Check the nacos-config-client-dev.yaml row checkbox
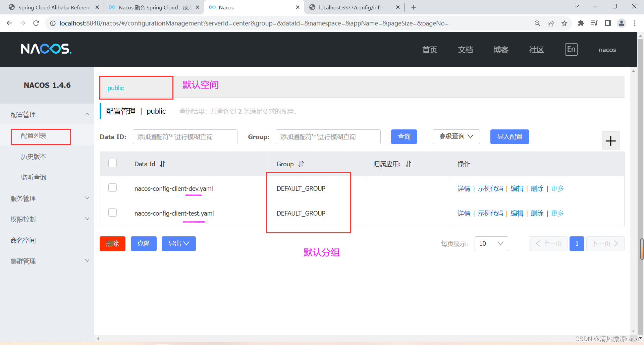The image size is (644, 345). [113, 188]
